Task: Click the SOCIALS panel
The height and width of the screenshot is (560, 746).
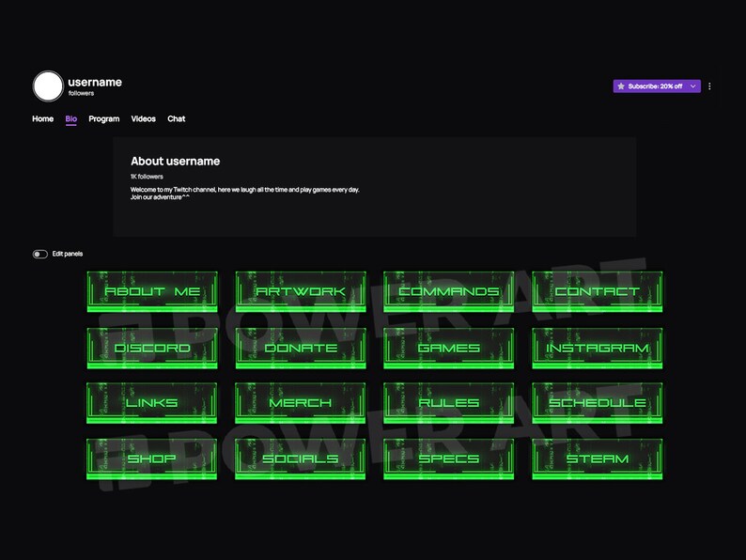Action: pos(301,459)
